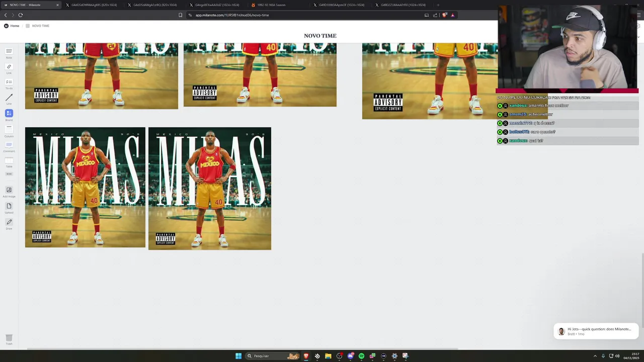Bookmark this page icon in address bar
Viewport: 644px width, 362px height.
click(181, 15)
